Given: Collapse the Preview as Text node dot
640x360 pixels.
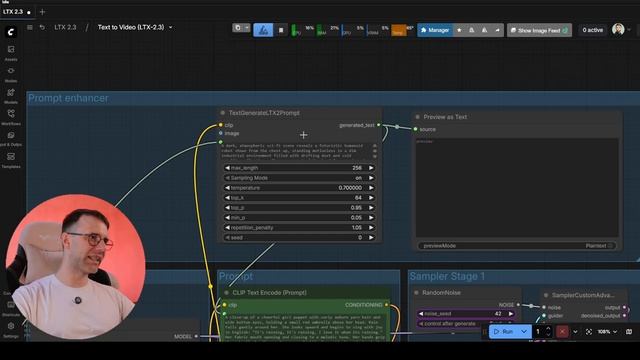Looking at the screenshot, I should pos(417,117).
